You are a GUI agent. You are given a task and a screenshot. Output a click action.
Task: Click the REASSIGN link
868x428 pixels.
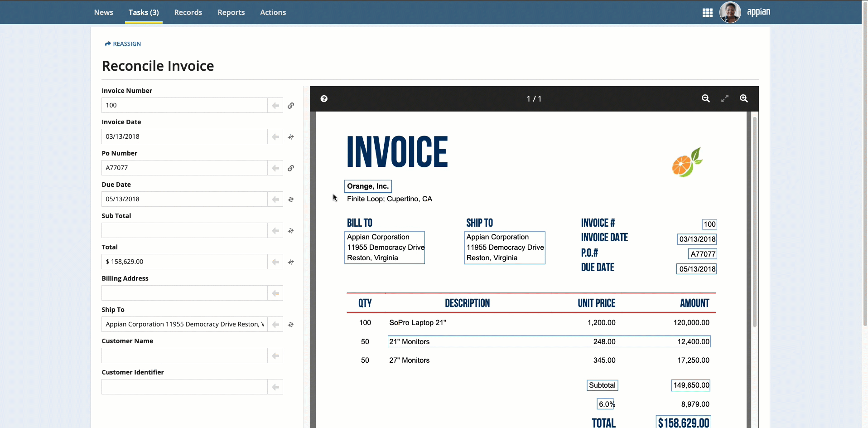coord(123,44)
